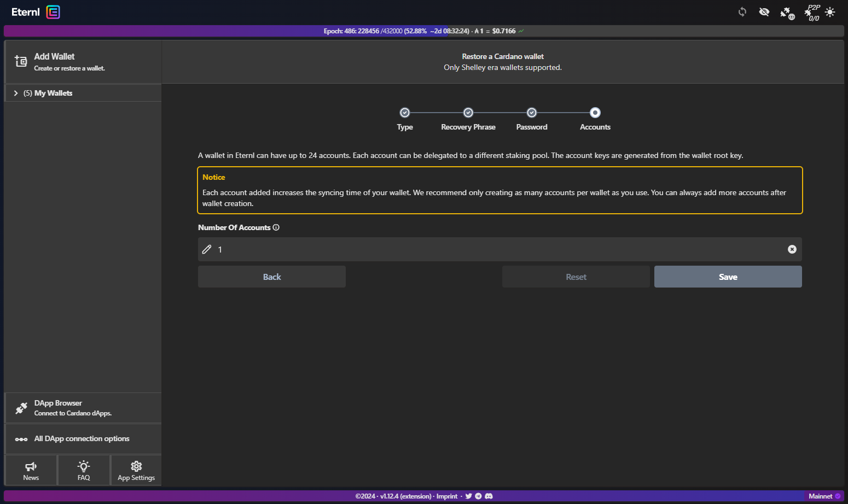
Task: Click the P2P 0/0 connection icon
Action: (x=812, y=13)
